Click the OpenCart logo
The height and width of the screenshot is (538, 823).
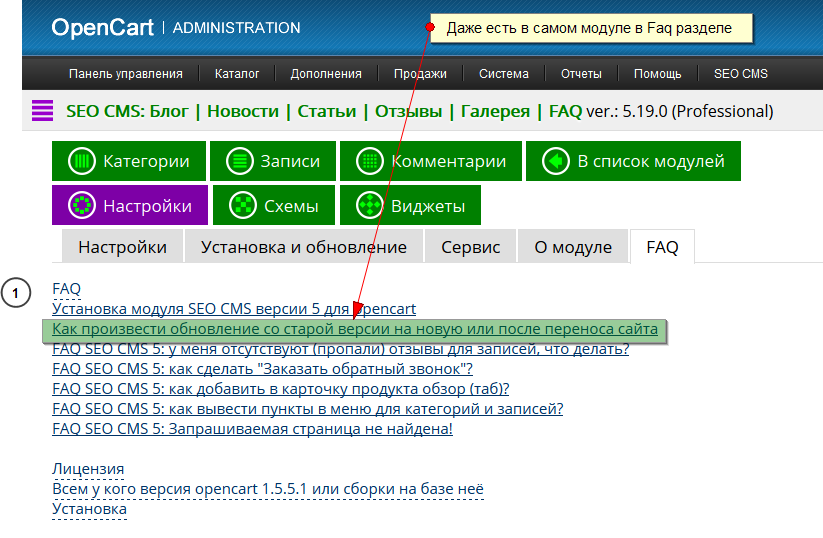[x=102, y=27]
